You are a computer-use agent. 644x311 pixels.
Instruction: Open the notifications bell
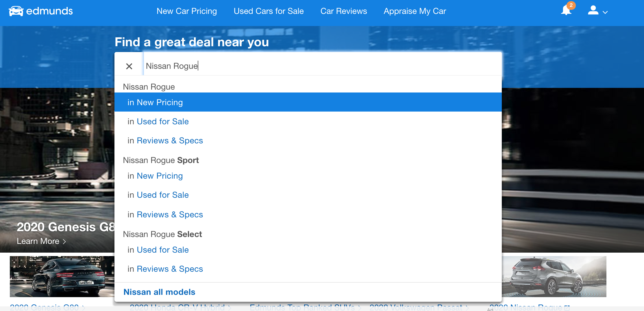tap(566, 10)
